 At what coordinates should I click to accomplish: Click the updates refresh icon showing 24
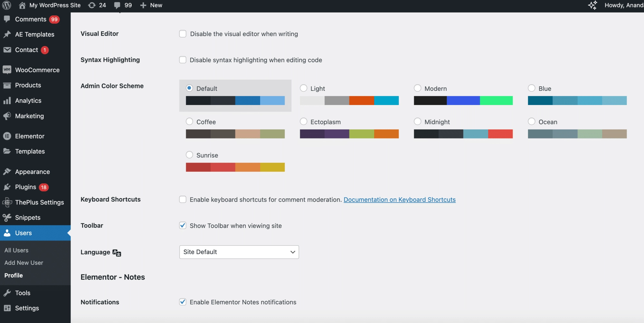click(x=92, y=5)
